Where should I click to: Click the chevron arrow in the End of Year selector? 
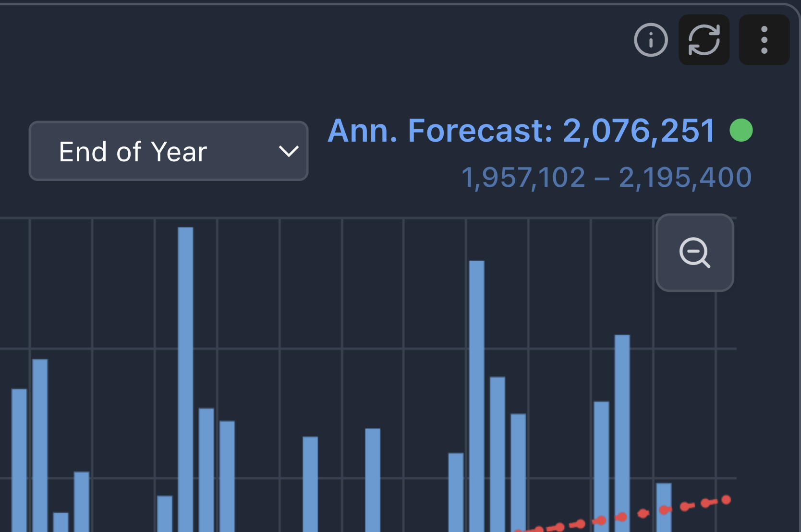pos(289,152)
